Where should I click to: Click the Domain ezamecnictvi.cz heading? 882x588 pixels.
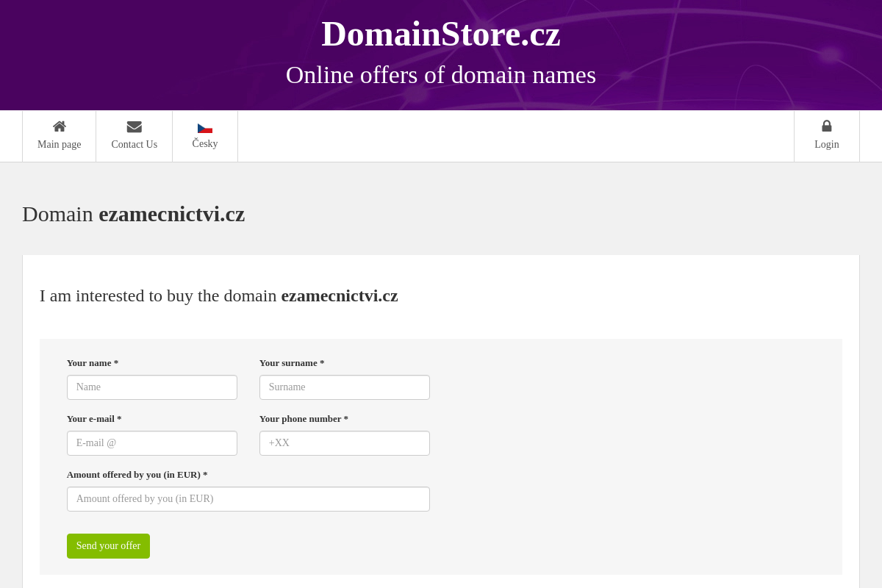click(133, 214)
